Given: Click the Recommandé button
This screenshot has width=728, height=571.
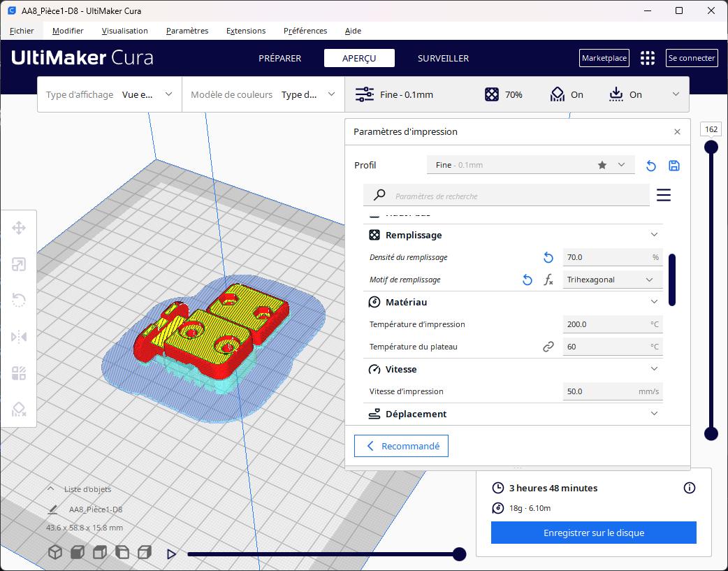Looking at the screenshot, I should pos(401,446).
